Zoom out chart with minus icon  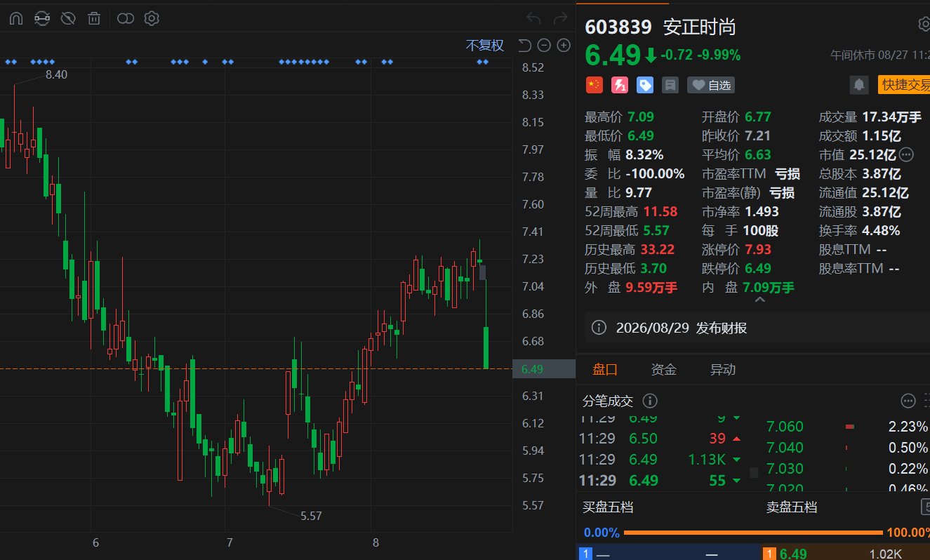(544, 46)
